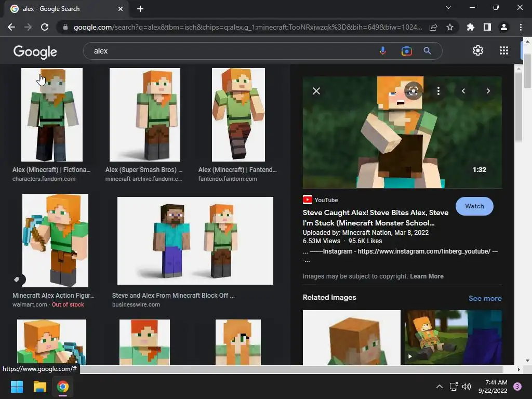This screenshot has height=399, width=532.
Task: Open walmart.com source link
Action: coord(30,304)
